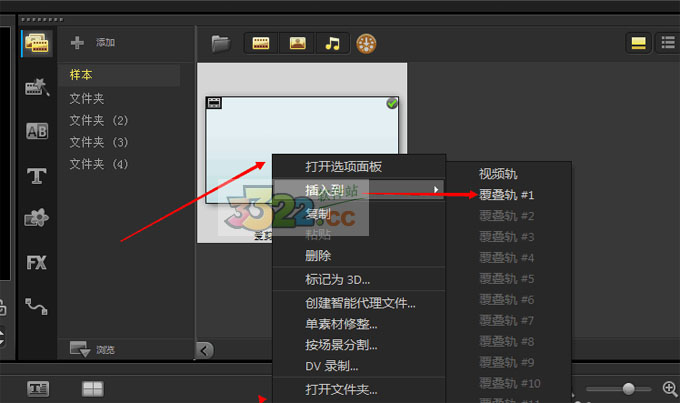This screenshot has width=680, height=403.
Task: Toggle audio files visibility in library
Action: [332, 43]
